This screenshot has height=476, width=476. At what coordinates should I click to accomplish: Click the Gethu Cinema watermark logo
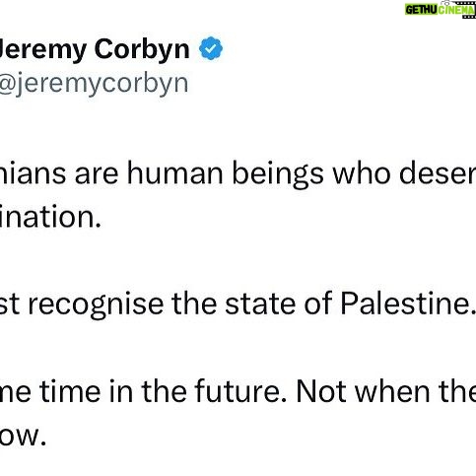441,9
